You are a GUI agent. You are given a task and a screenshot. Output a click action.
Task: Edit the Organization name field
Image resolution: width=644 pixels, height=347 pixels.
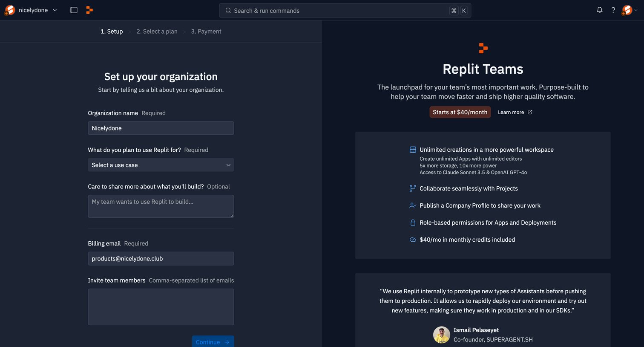[161, 128]
